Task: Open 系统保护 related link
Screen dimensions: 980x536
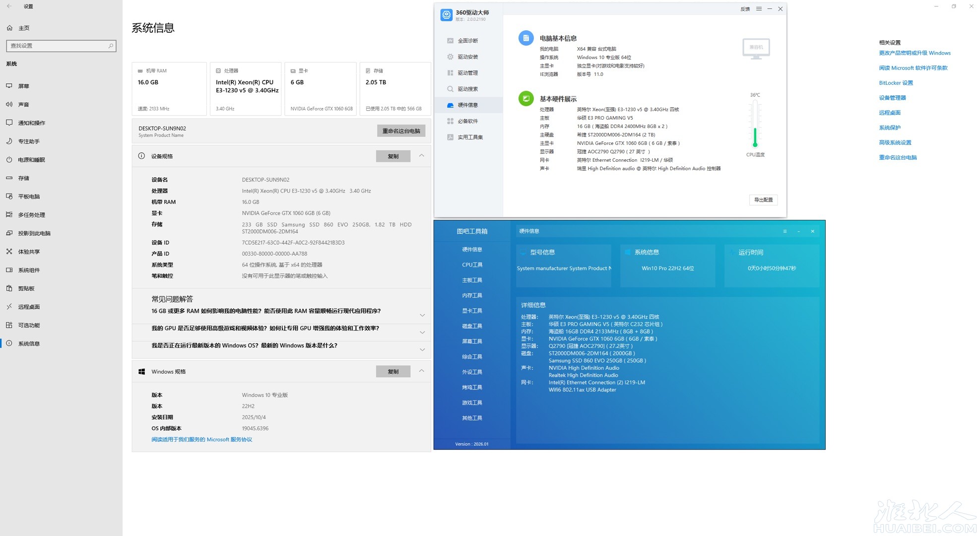Action: coord(889,128)
